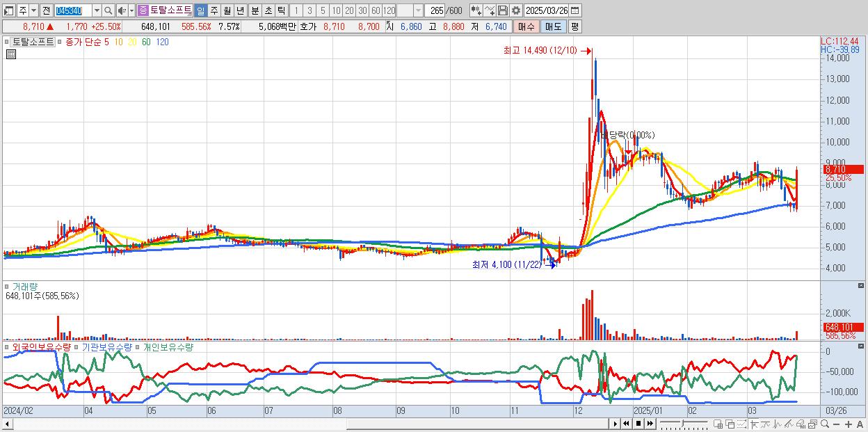Click the speaker sound icon in toolbar
This screenshot has height=432, width=868.
pyautogui.click(x=121, y=10)
